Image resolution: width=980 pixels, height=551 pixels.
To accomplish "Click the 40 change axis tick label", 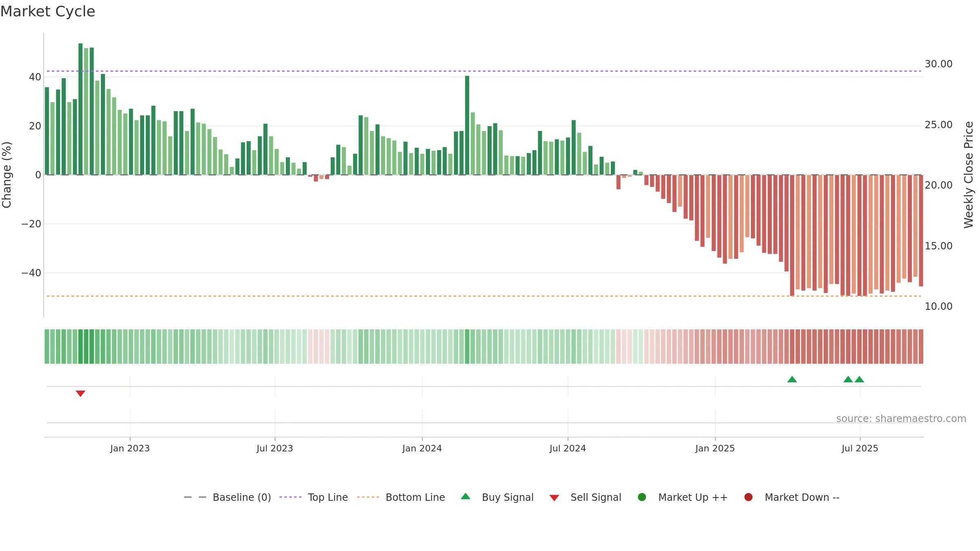I will click(x=35, y=77).
